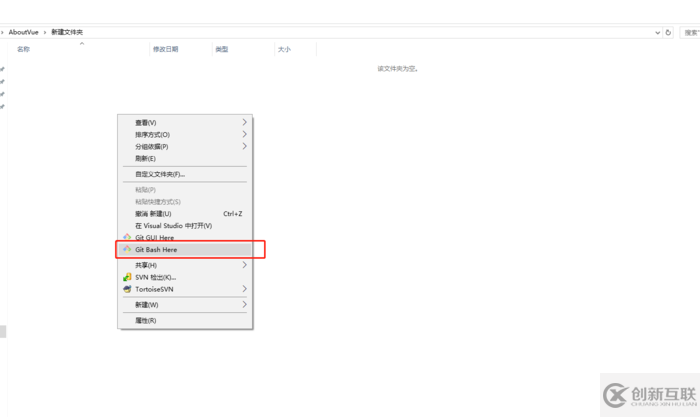Expand the 排序方式(O) submenu arrow

(x=245, y=134)
